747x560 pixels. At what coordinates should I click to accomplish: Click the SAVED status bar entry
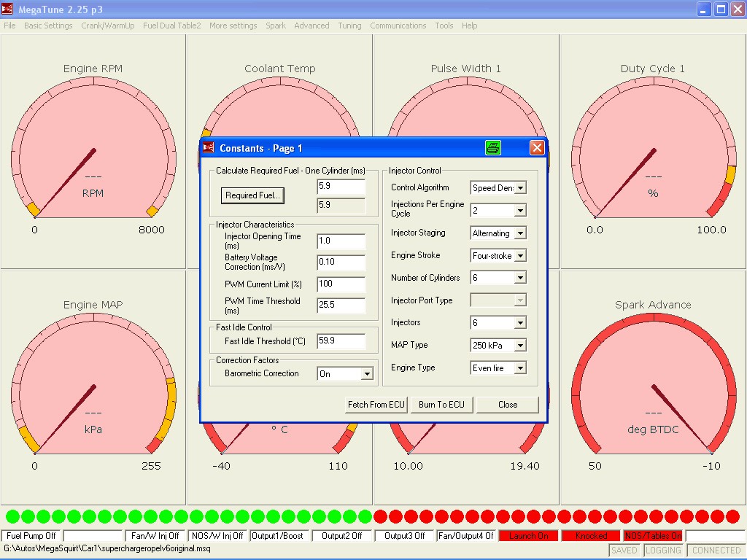tap(624, 551)
